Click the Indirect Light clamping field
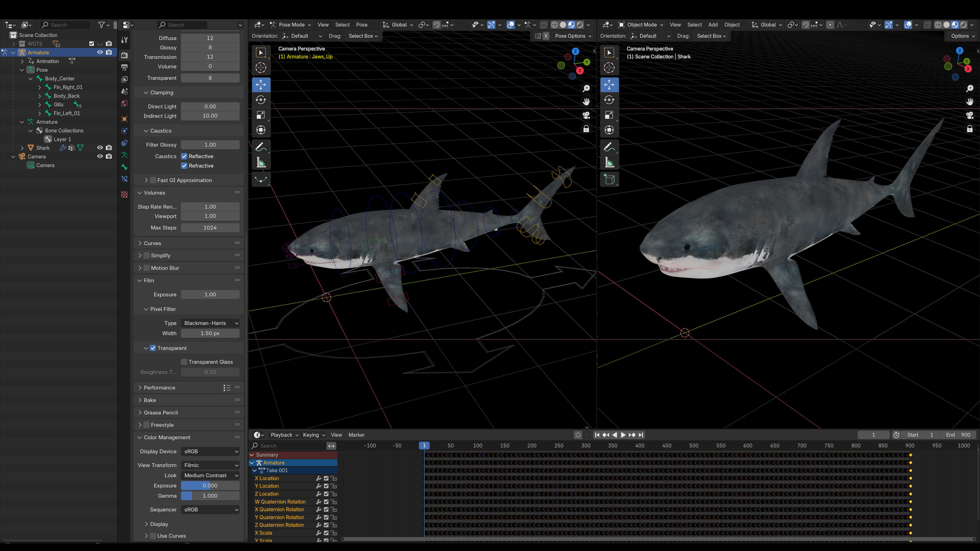980x551 pixels. click(210, 116)
